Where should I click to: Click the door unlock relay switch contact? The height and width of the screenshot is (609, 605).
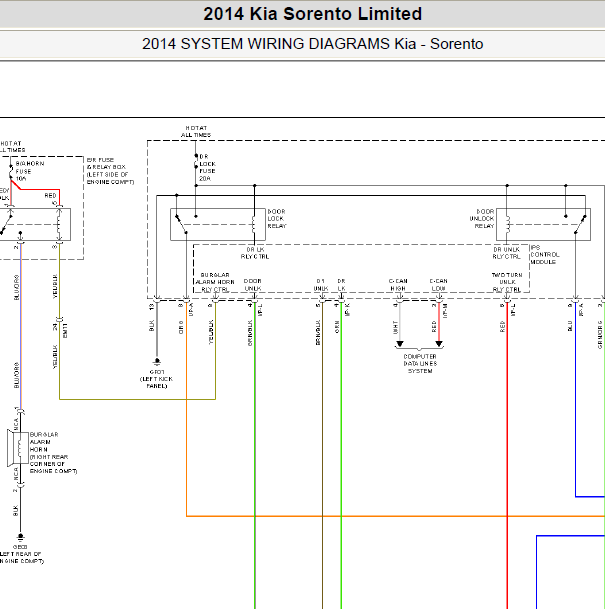(580, 224)
